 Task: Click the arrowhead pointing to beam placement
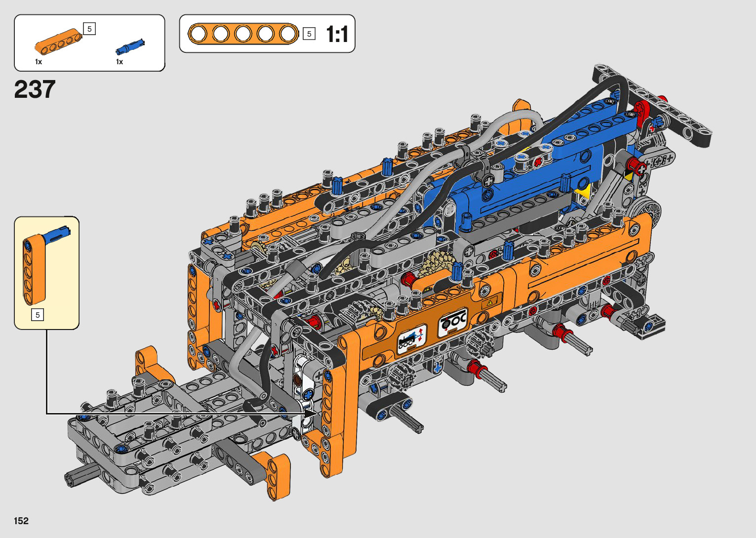[x=310, y=413]
